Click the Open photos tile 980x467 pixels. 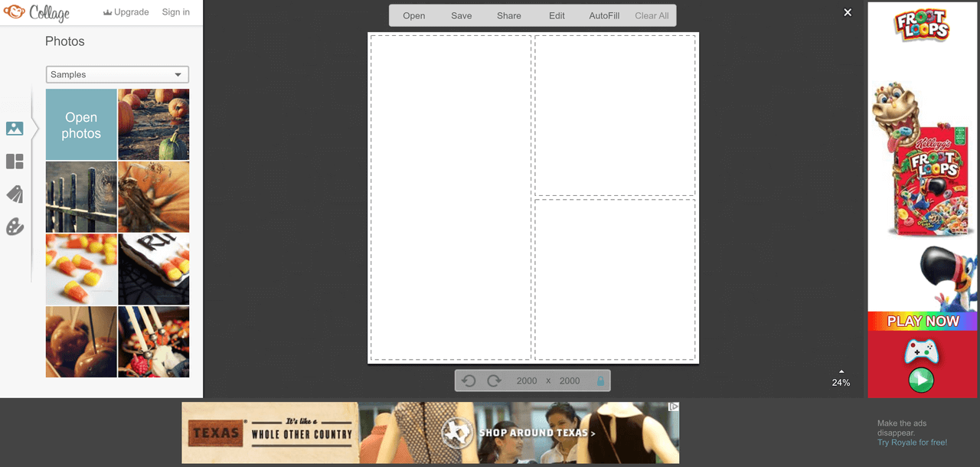[81, 124]
